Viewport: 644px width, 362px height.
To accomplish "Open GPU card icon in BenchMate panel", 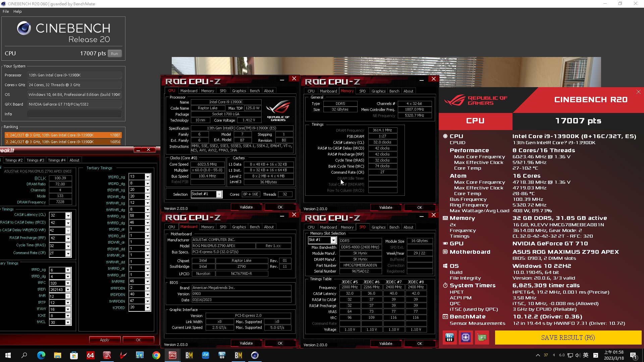I will coord(482,338).
